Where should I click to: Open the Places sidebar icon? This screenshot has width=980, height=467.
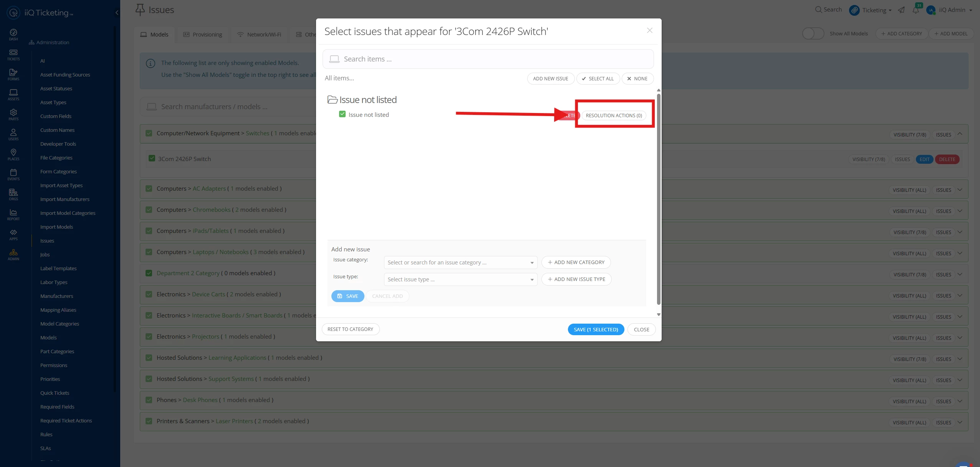[x=13, y=155]
